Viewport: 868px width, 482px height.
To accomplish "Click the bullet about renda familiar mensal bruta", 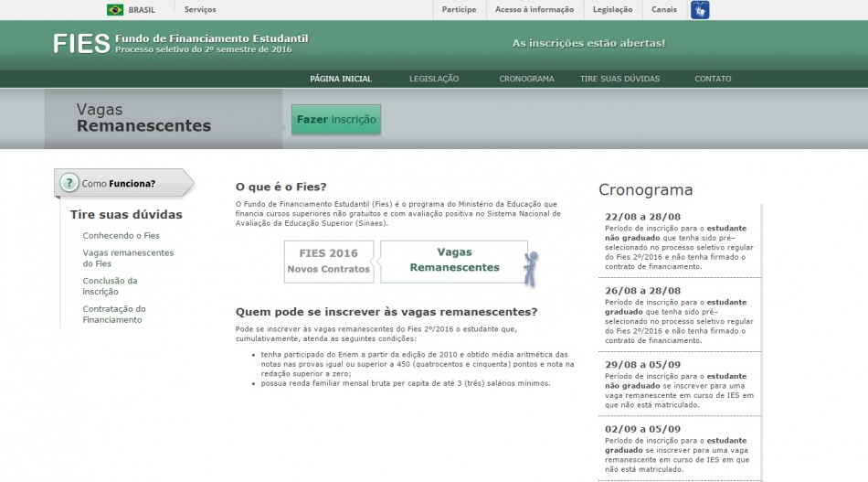I will click(x=406, y=383).
